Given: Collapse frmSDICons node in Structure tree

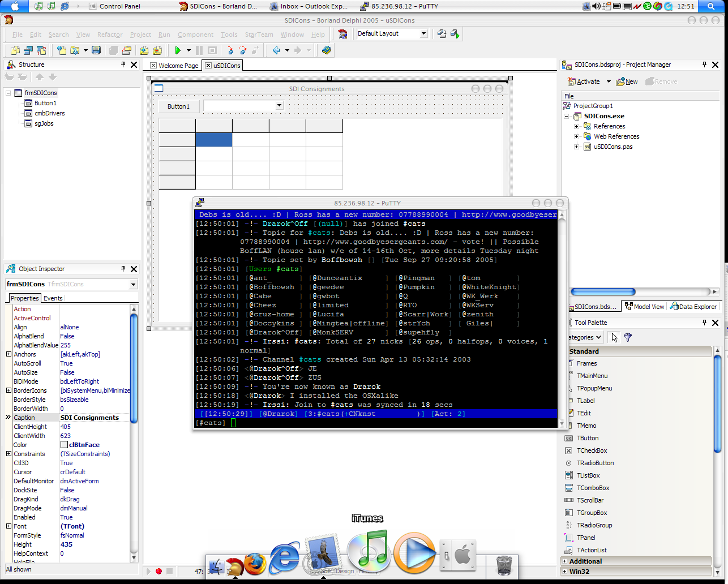Looking at the screenshot, I should 8,93.
